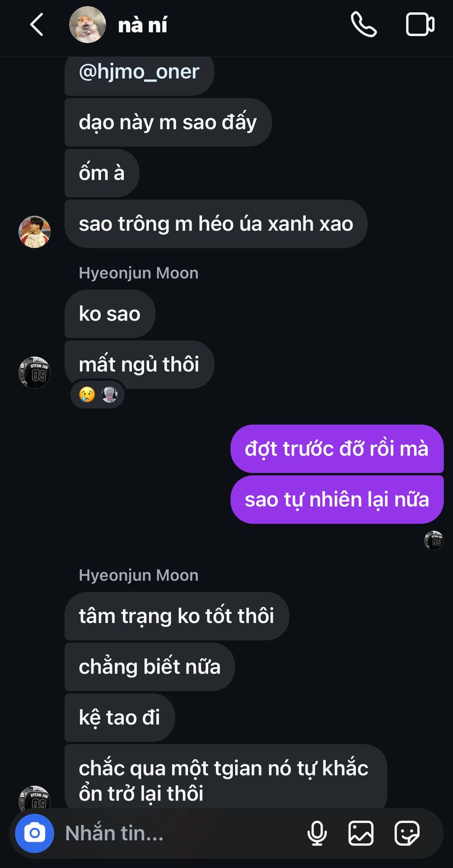Screen dimensions: 453x868
Task: Tap the @hjmo_oner mention link
Action: (x=139, y=71)
